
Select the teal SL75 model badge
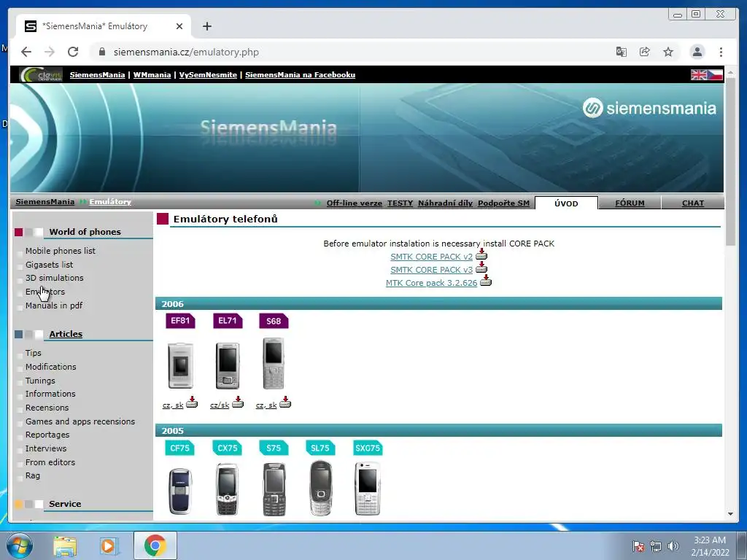click(x=320, y=448)
